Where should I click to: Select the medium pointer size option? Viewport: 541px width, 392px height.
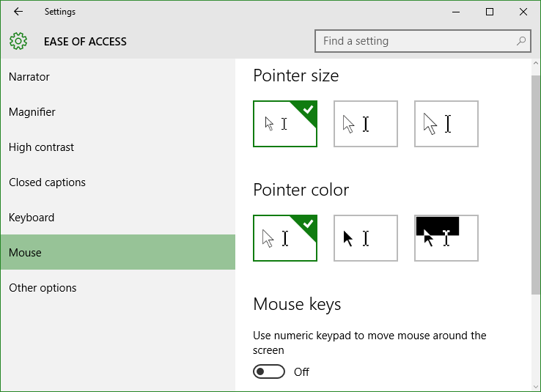point(366,124)
